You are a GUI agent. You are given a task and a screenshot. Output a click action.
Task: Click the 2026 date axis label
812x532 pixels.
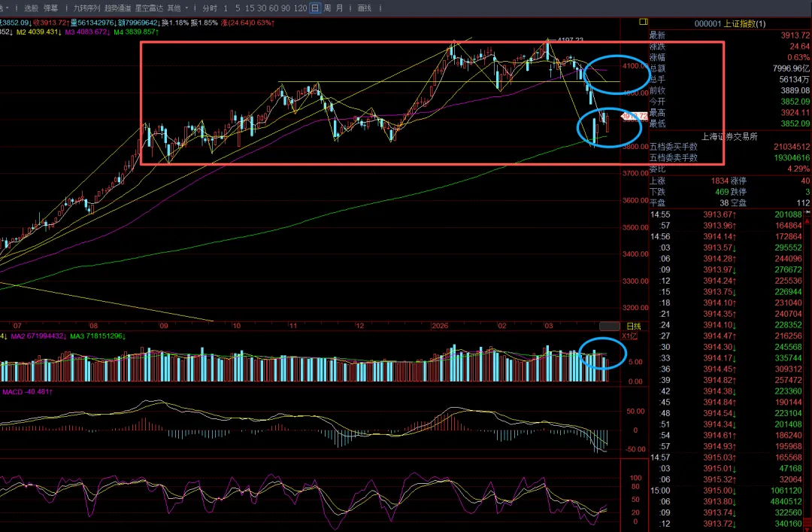tap(440, 326)
